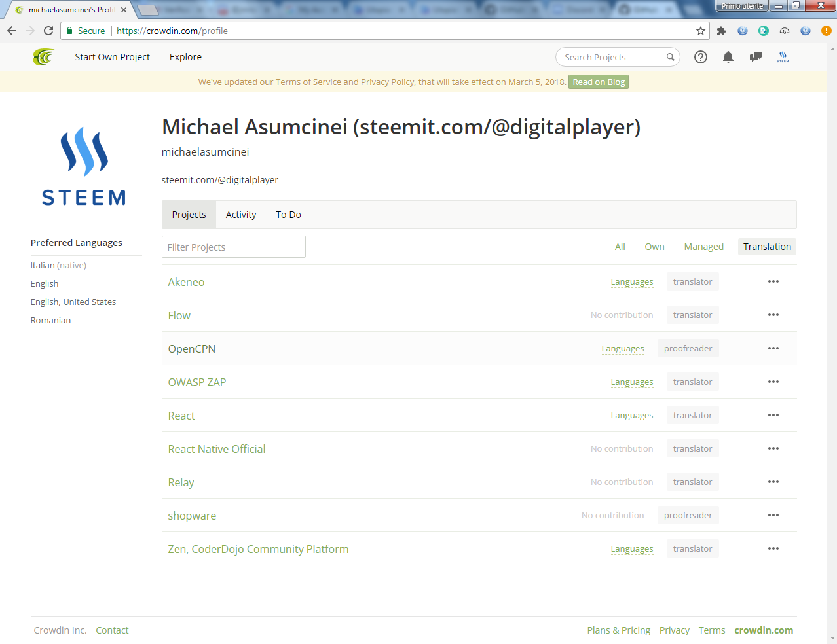
Task: Open the Steem profile avatar menu
Action: tap(783, 57)
